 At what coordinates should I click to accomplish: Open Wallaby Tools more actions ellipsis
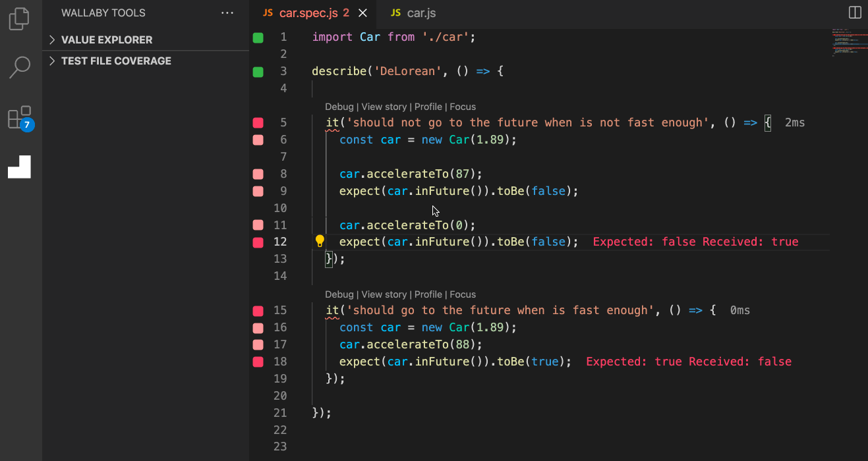pyautogui.click(x=227, y=13)
